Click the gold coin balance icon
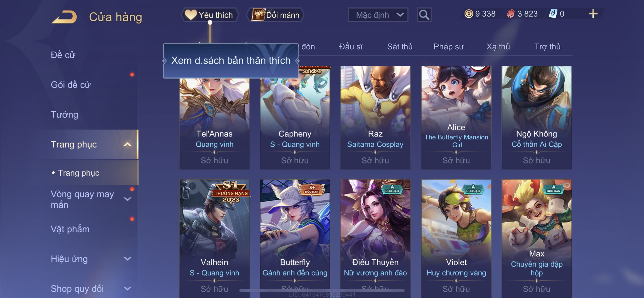Image resolution: width=644 pixels, height=298 pixels. click(468, 14)
